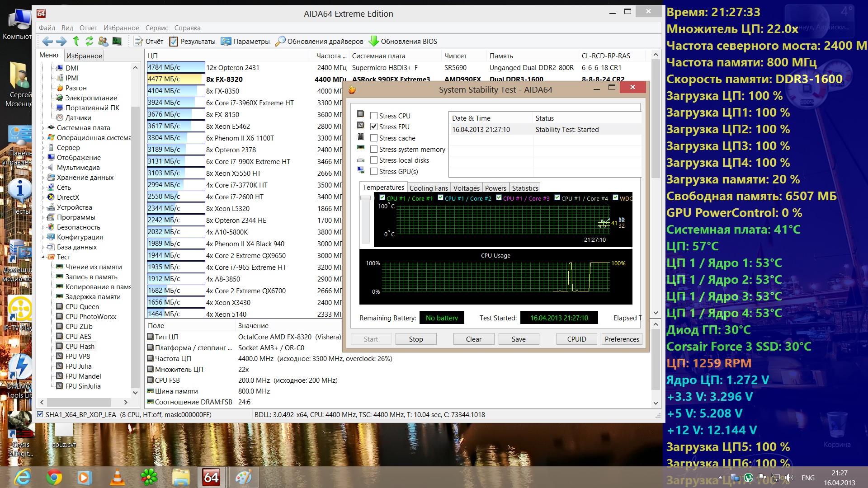This screenshot has width=868, height=488.
Task: Enable the Stress CPU checkbox
Action: click(x=374, y=116)
